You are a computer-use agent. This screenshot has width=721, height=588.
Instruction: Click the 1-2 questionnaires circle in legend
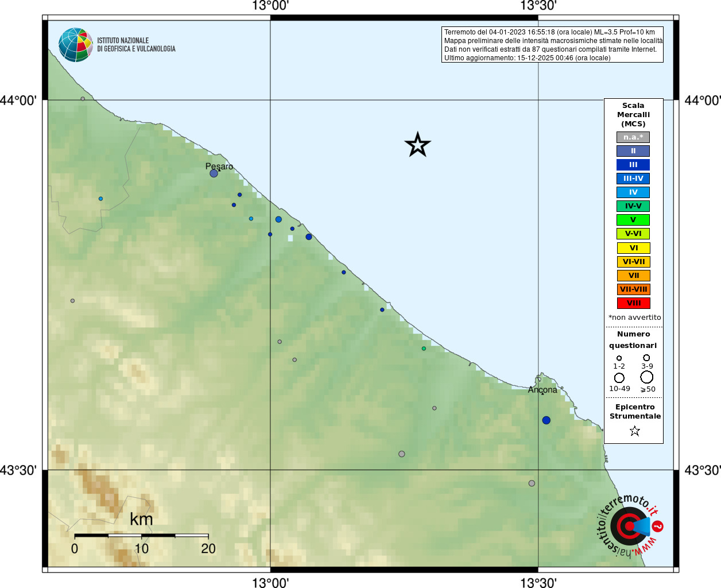click(x=619, y=358)
